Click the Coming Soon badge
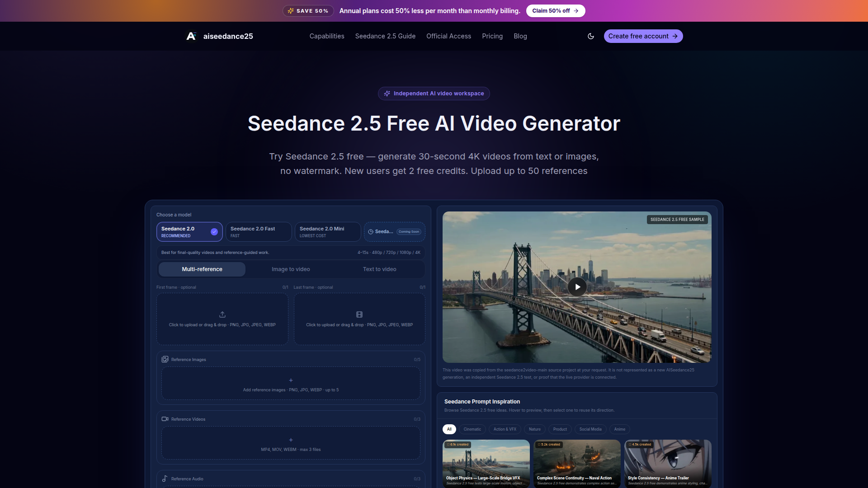 click(x=409, y=232)
